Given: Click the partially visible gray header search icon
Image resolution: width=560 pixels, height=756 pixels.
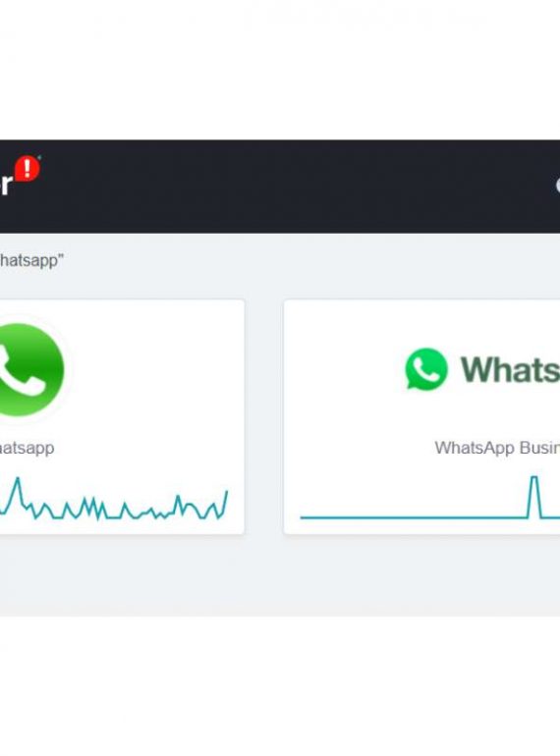Looking at the screenshot, I should pos(558,186).
